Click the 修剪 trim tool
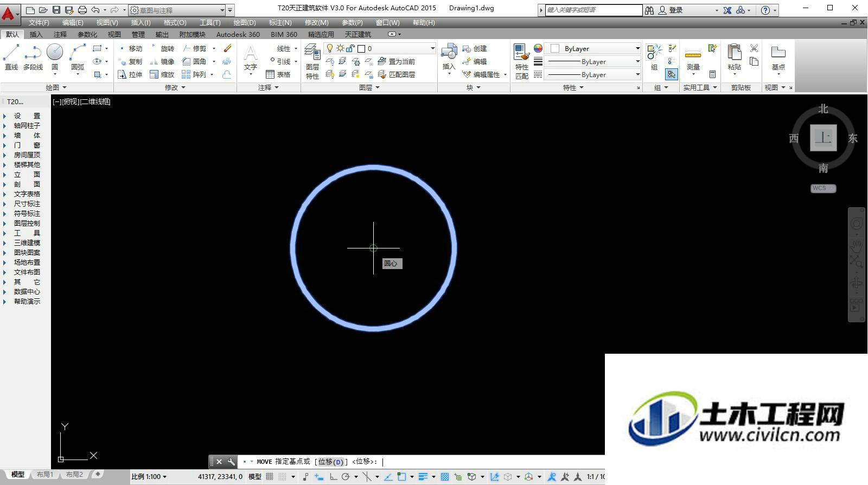 pyautogui.click(x=195, y=48)
